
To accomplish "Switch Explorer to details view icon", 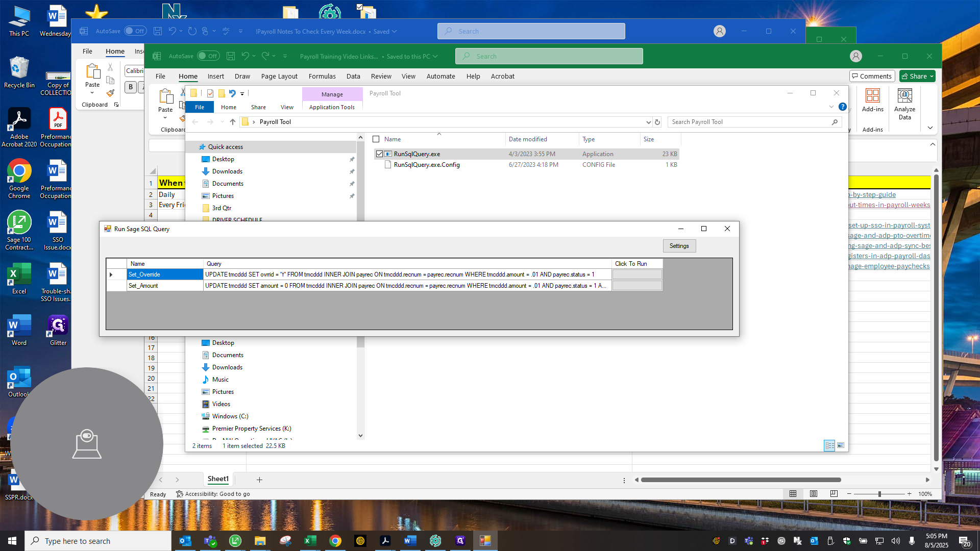I will coord(829,445).
